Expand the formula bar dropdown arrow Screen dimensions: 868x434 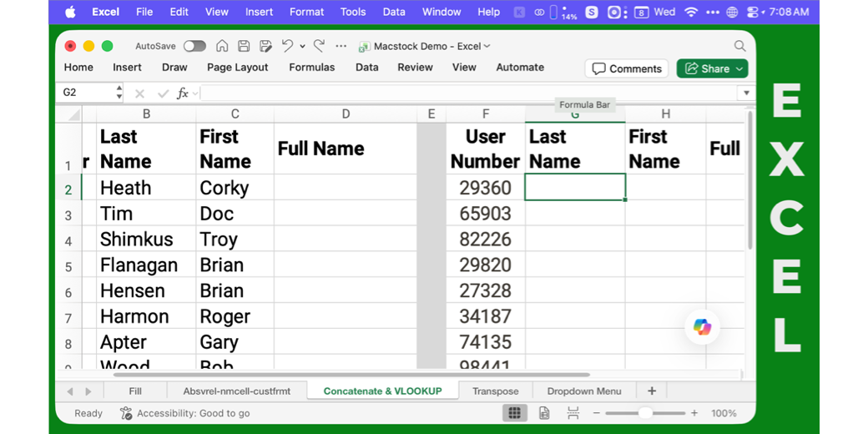coord(746,93)
